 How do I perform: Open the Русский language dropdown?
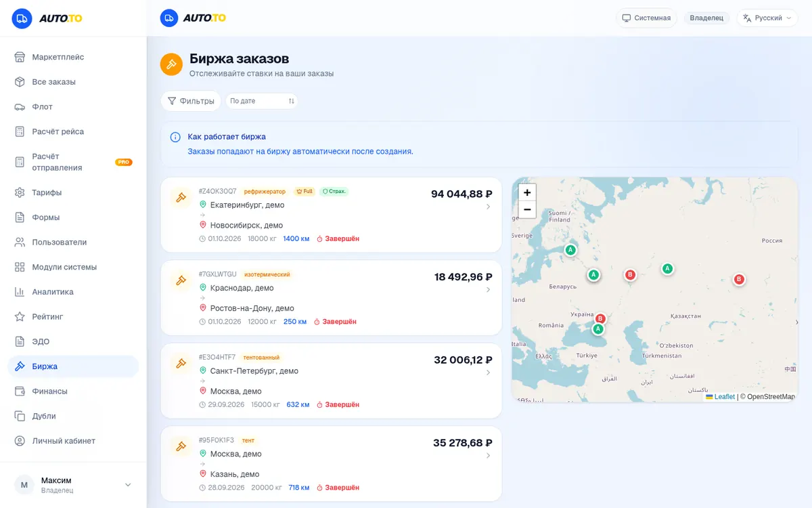767,18
